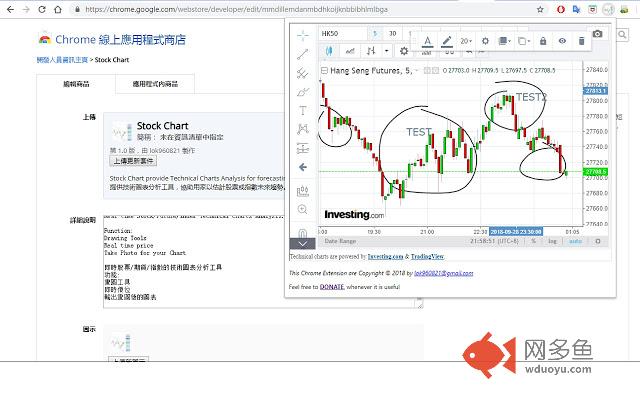Bookmark this page with the star icon
This screenshot has height=400, width=640.
[x=540, y=9]
